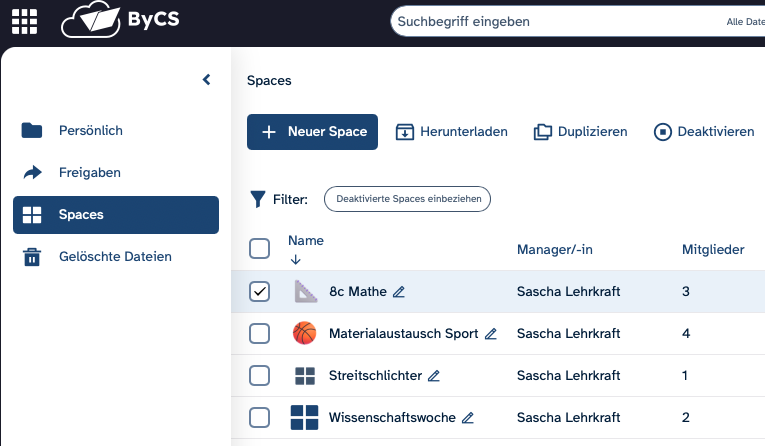Screen dimensions: 765x446
Task: Open the Alle Dateien search scope dropdown
Action: pyautogui.click(x=744, y=22)
